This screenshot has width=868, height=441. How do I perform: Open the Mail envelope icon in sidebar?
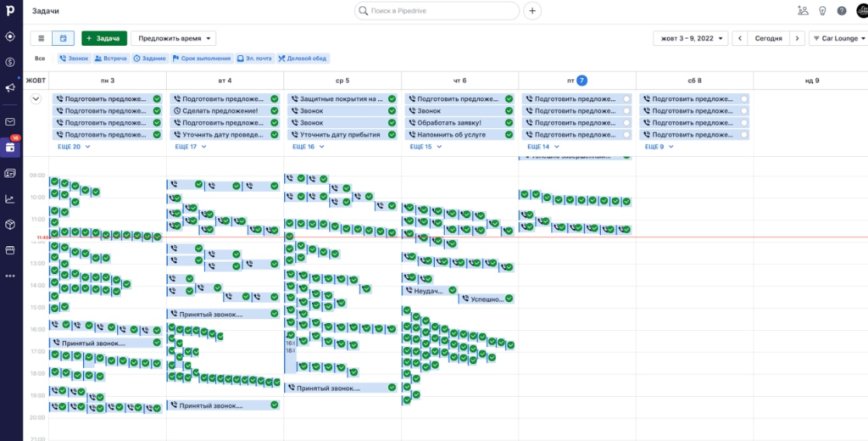click(10, 121)
